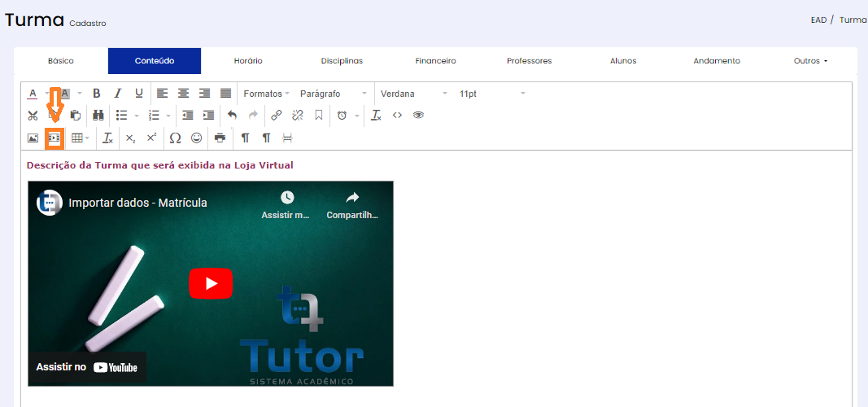Click the insert media video icon
Viewport: 868px width, 407px height.
pos(55,138)
